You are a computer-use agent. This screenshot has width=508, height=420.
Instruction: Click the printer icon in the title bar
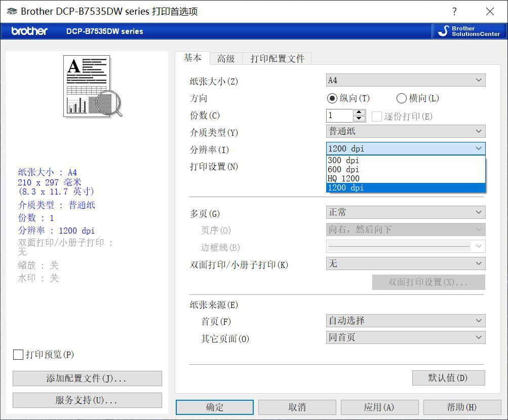[11, 11]
